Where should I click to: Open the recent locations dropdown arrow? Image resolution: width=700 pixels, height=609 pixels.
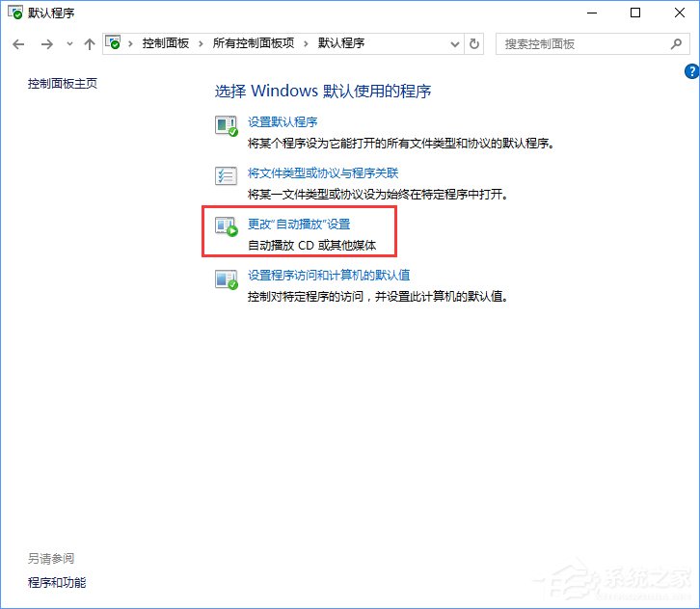pos(69,44)
